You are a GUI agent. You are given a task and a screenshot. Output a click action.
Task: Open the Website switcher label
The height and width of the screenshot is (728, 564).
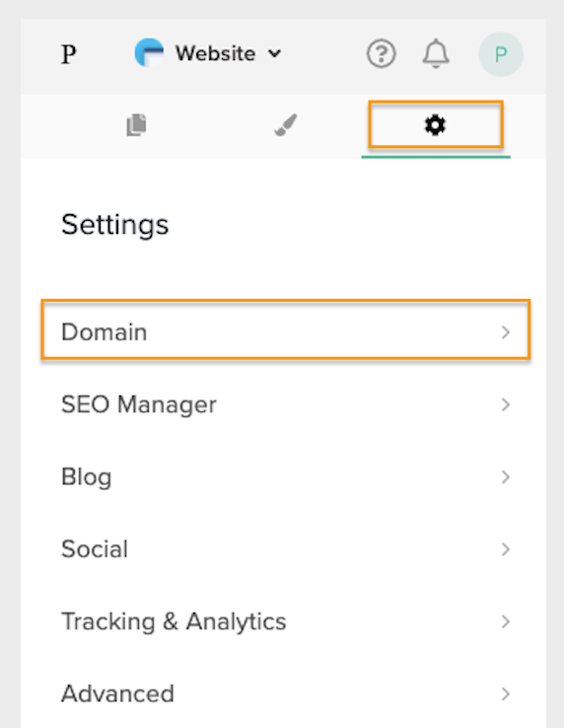(x=215, y=53)
